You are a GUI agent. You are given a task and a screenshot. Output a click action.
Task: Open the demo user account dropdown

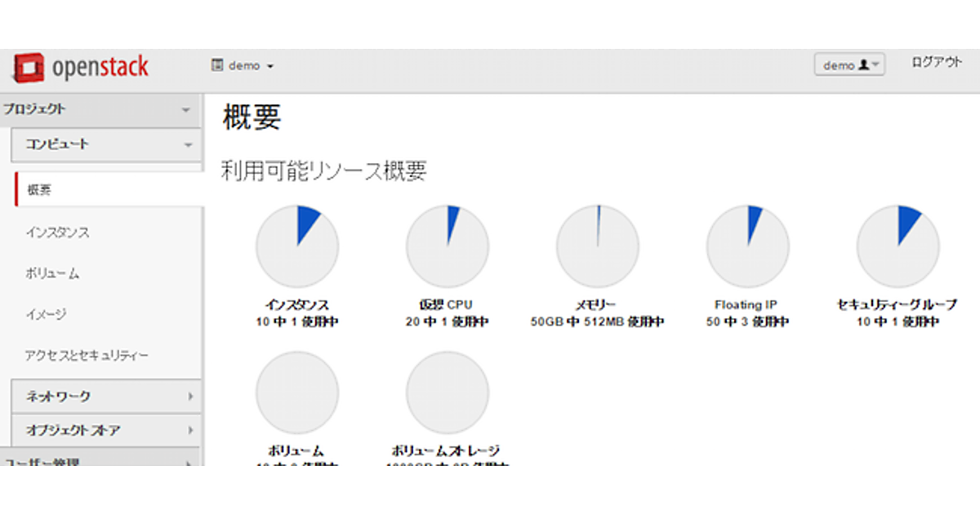pos(849,65)
